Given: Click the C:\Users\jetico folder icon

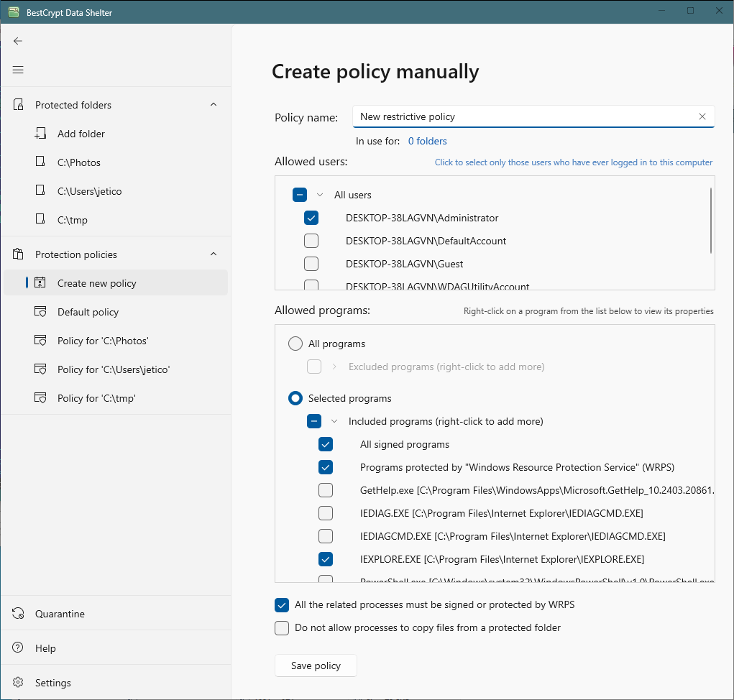Looking at the screenshot, I should tap(41, 190).
